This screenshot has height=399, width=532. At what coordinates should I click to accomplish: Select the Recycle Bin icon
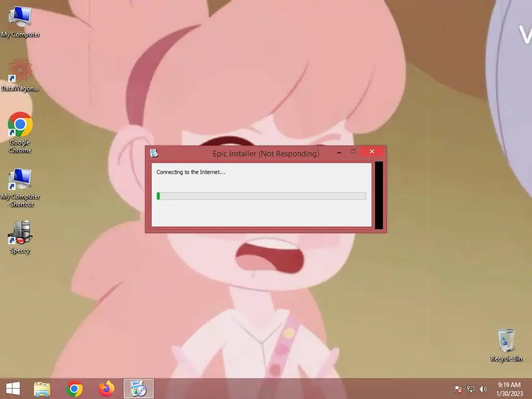click(x=506, y=345)
